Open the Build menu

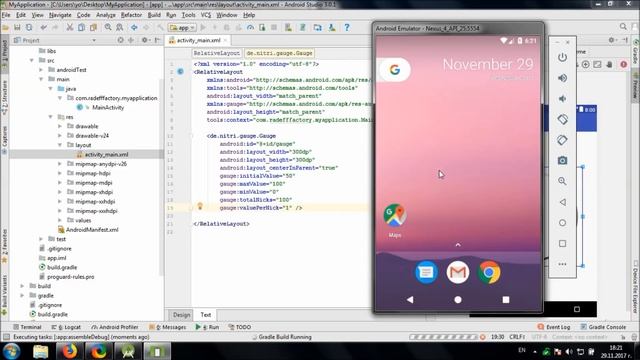(x=154, y=15)
